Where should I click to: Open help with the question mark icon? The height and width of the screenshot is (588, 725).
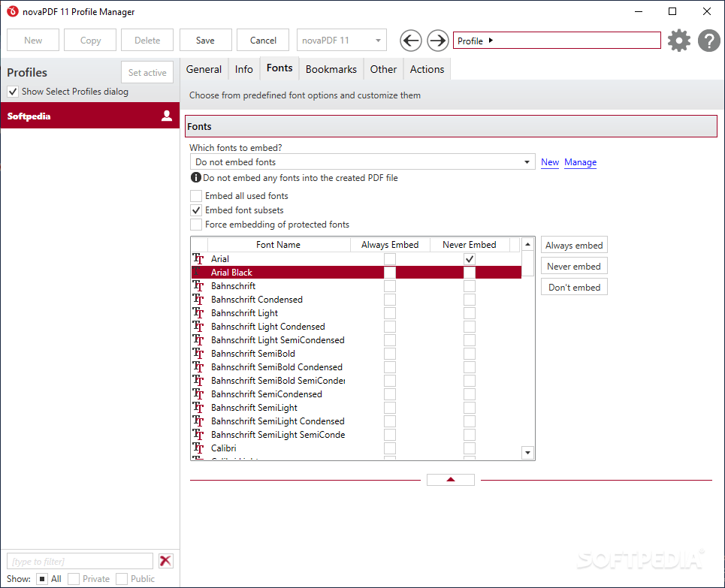708,41
